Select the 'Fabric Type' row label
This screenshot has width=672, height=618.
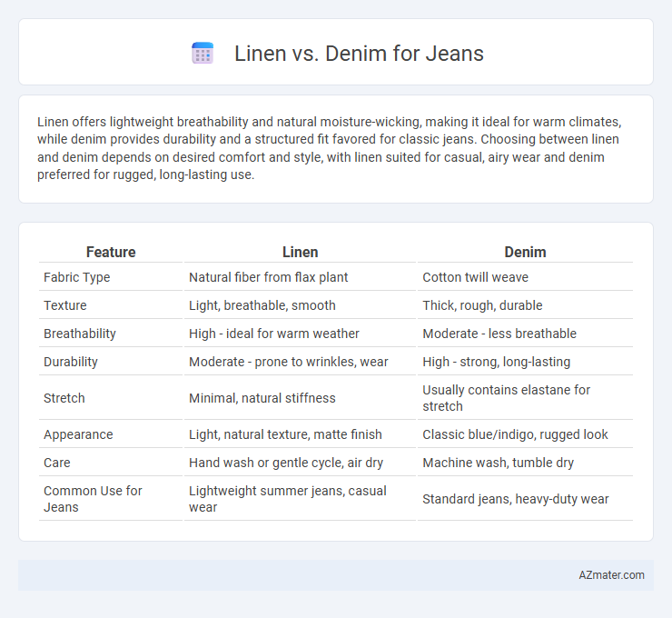[x=76, y=277]
